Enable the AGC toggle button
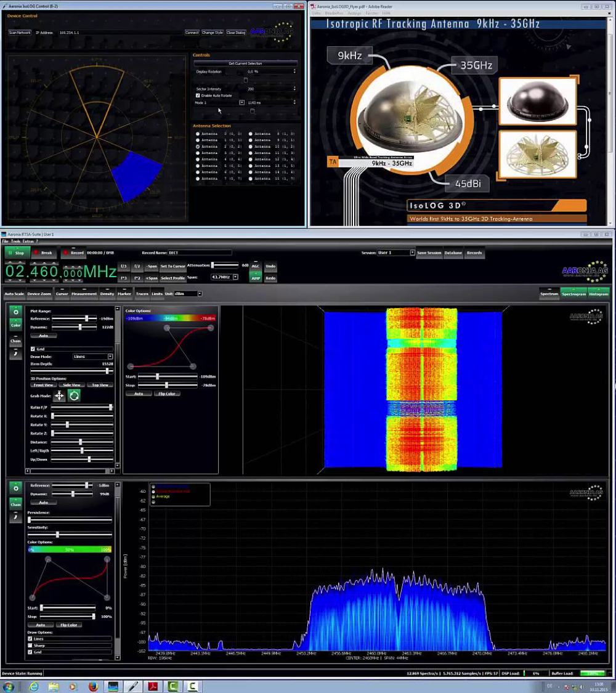The image size is (616, 693). tap(256, 266)
